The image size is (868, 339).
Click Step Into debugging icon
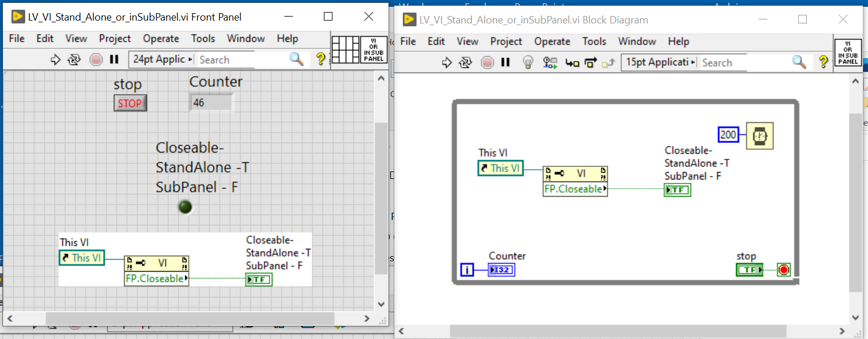point(572,62)
